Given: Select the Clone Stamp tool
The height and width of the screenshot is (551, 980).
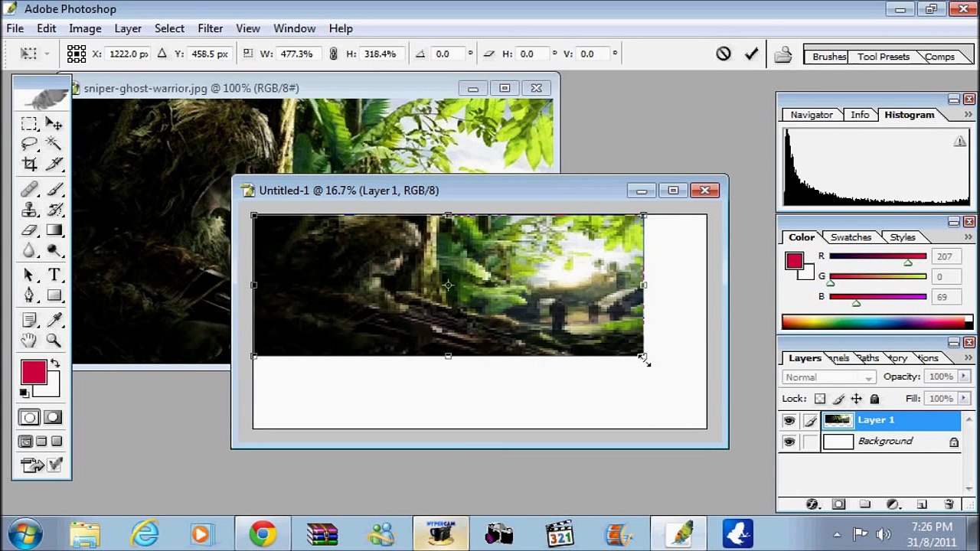Looking at the screenshot, I should click(x=29, y=209).
